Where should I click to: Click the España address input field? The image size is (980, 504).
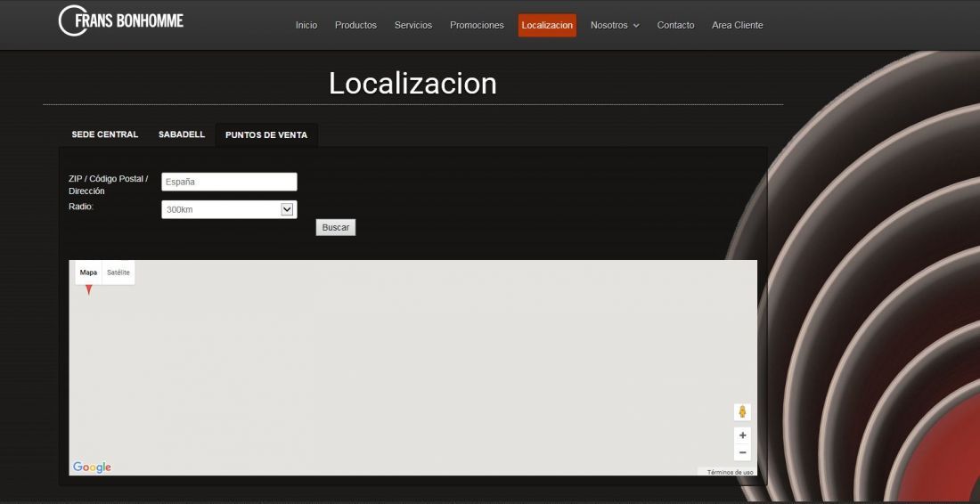point(229,182)
